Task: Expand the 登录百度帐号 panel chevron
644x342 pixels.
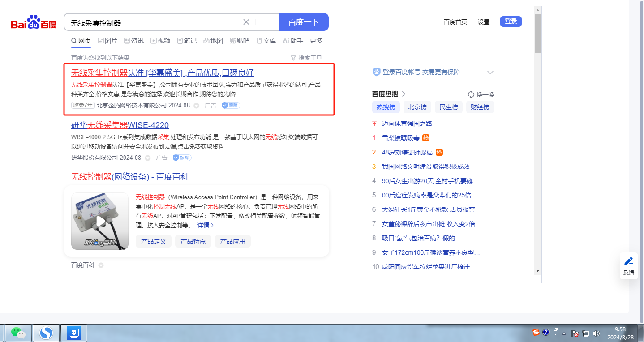Action: click(x=490, y=72)
